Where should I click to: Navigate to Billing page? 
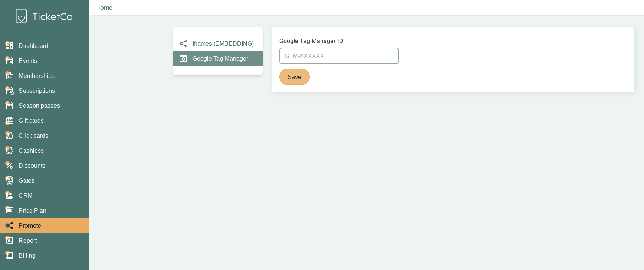(45, 255)
